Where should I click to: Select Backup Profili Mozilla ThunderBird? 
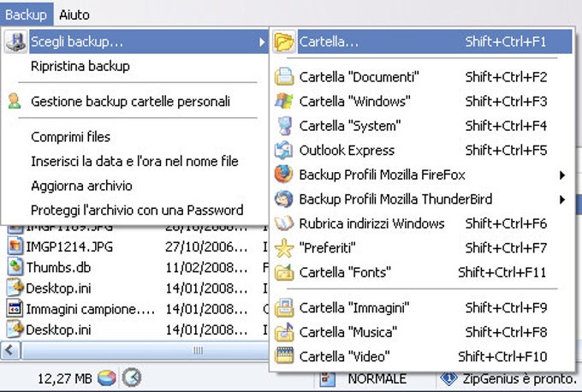click(x=423, y=199)
